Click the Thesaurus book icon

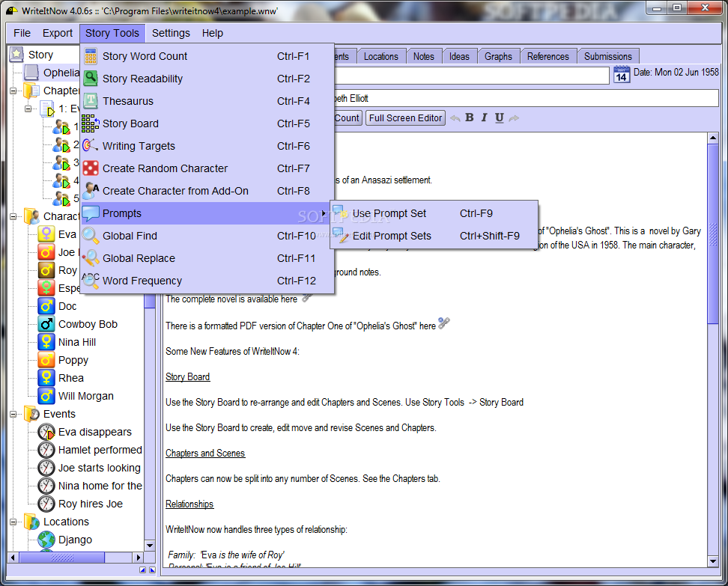tap(91, 101)
